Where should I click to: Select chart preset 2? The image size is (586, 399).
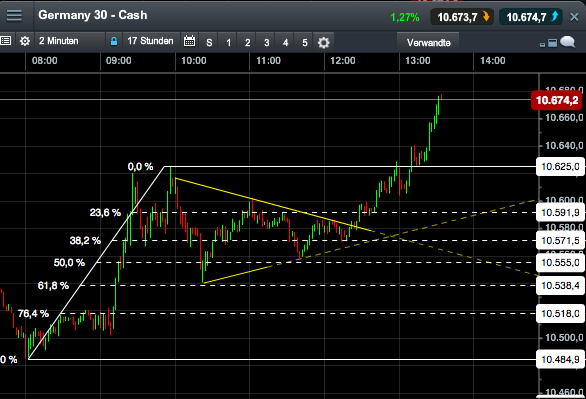(x=247, y=43)
